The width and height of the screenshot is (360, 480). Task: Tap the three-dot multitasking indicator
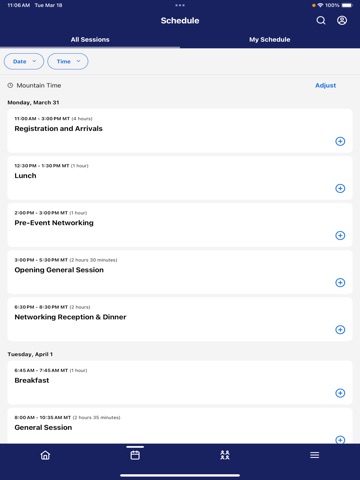point(180,5)
